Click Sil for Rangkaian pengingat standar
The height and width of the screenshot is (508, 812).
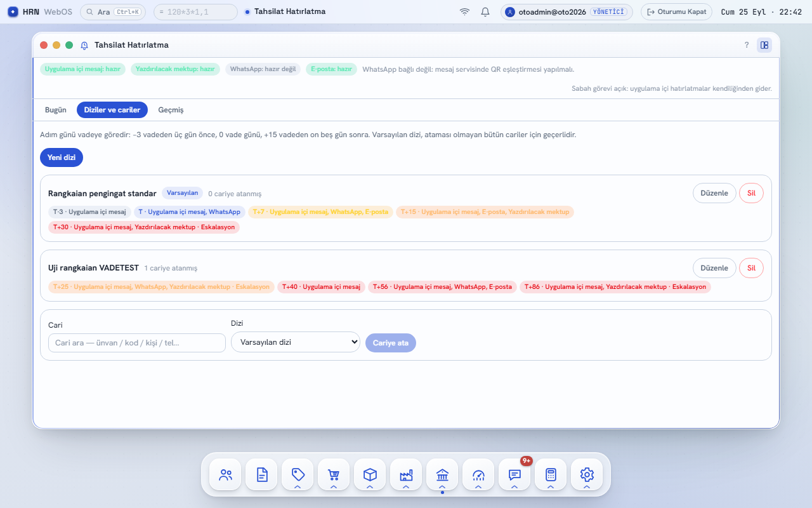(751, 193)
